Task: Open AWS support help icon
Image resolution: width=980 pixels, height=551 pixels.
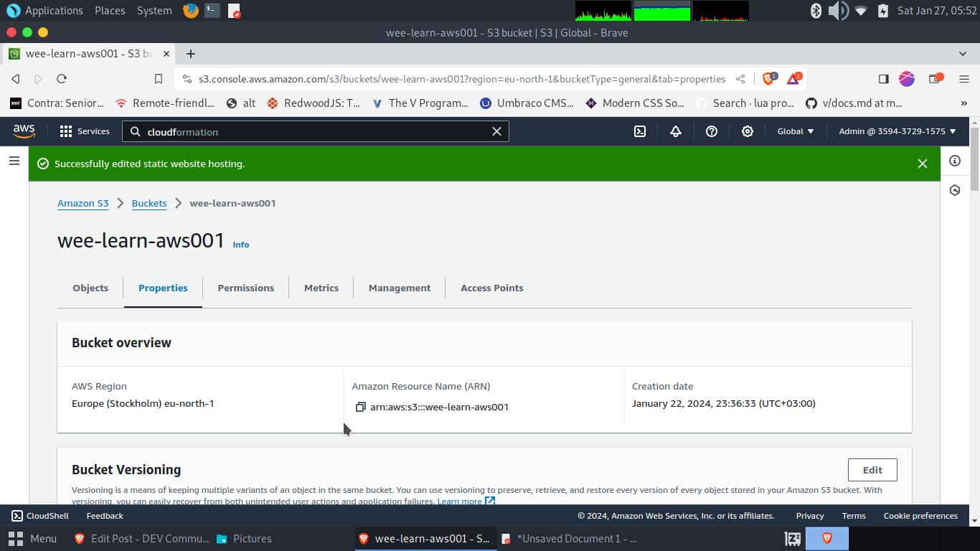Action: (712, 131)
